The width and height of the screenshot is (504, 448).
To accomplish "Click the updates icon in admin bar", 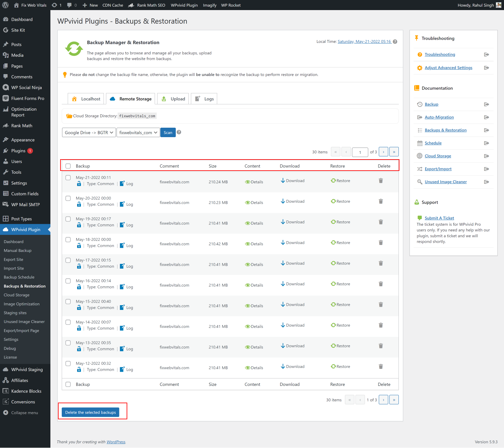I will (x=54, y=5).
